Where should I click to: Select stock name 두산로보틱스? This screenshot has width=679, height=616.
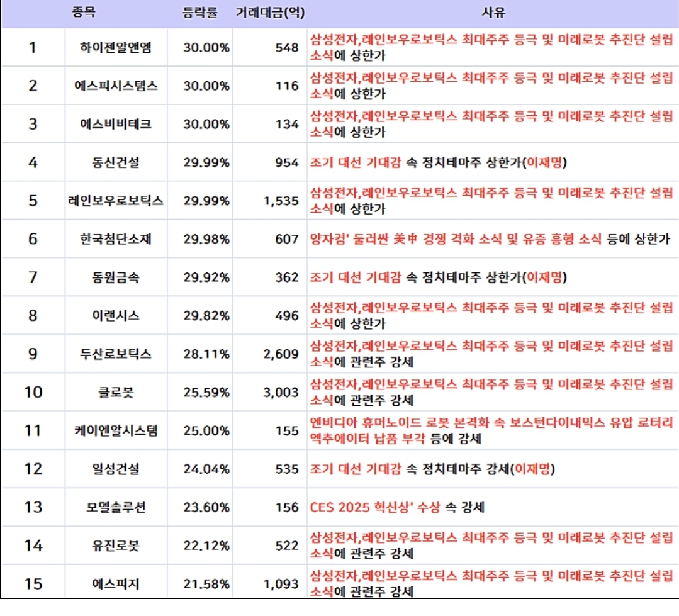click(116, 354)
